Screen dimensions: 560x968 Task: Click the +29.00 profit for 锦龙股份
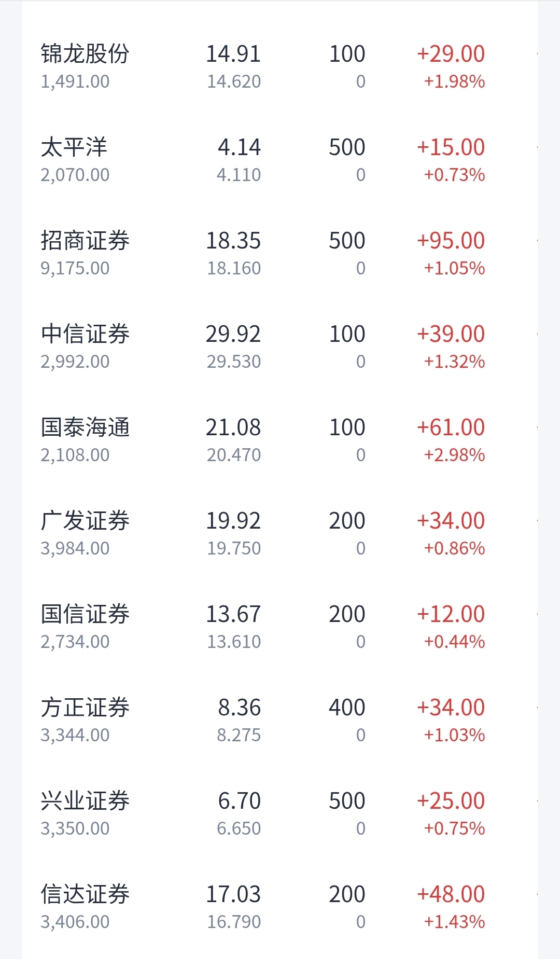[451, 54]
